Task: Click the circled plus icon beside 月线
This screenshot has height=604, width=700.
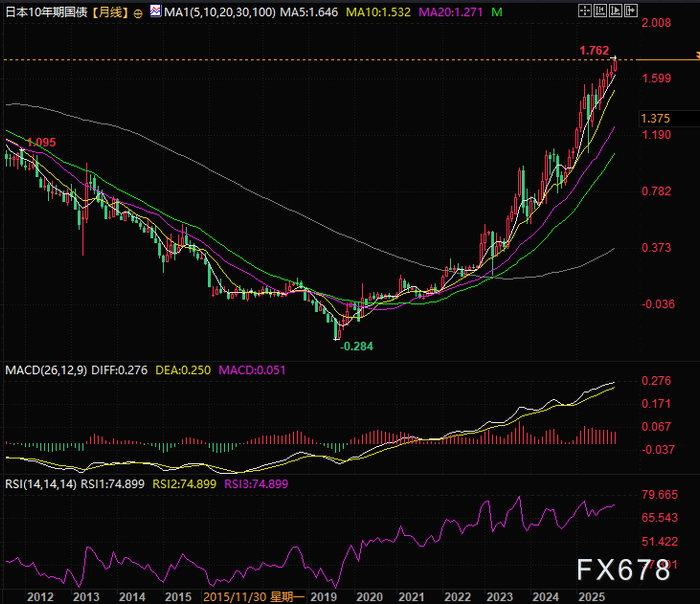Action: coord(138,13)
